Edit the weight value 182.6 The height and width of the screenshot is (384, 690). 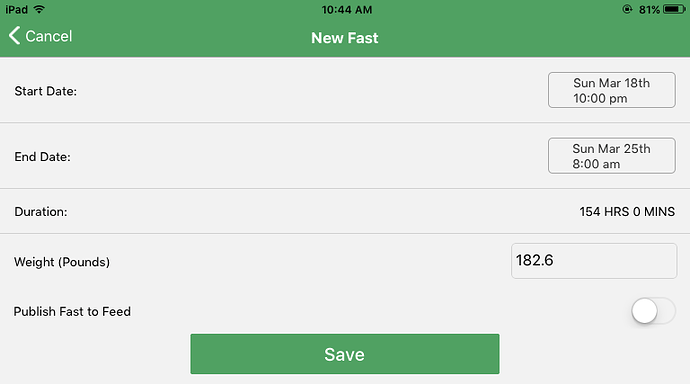point(594,261)
